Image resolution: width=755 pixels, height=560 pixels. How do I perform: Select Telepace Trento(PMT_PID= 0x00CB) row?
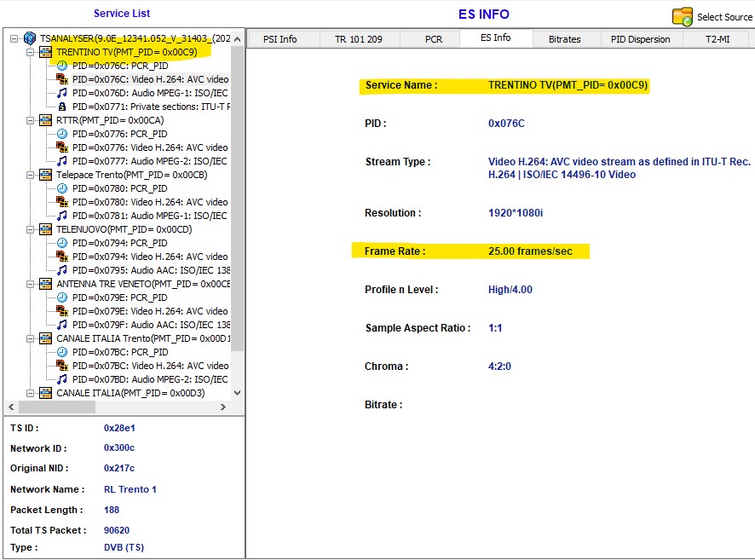132,175
